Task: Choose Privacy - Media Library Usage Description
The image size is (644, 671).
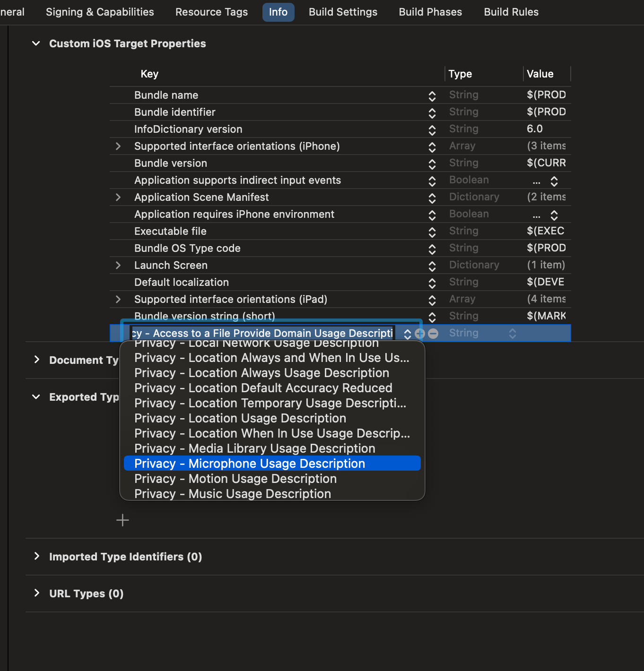Action: click(x=272, y=448)
